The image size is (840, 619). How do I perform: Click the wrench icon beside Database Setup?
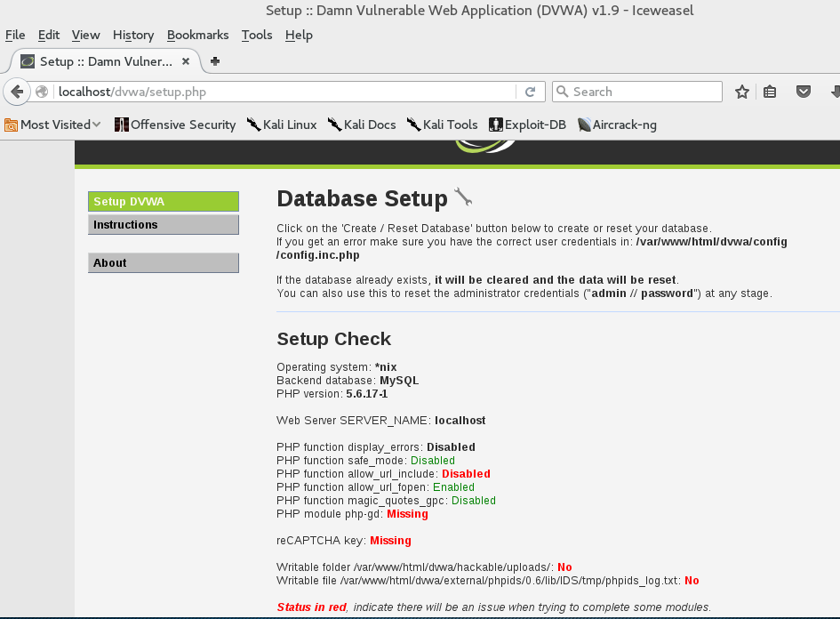463,197
